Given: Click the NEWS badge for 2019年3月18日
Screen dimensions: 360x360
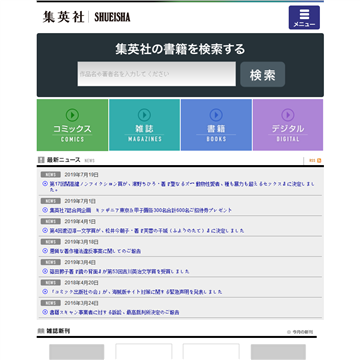Looking at the screenshot, I should (51, 242).
